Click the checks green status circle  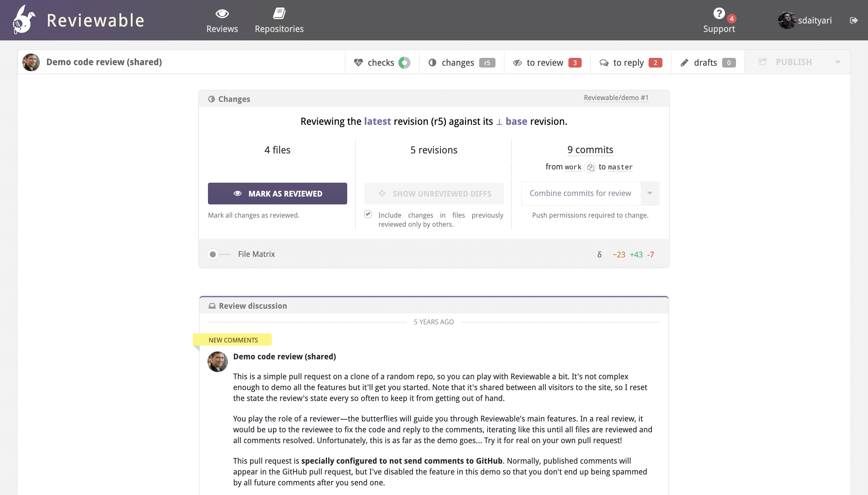tap(404, 61)
